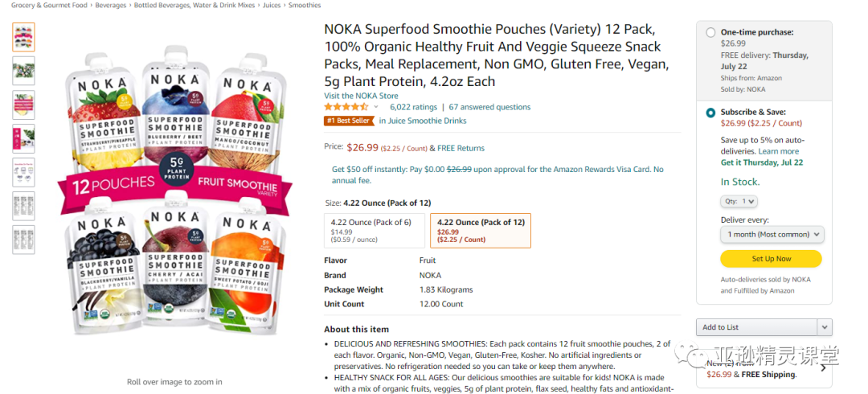Choose the 4.22 Ounce Pack of 6 option
Image resolution: width=868 pixels, height=394 pixels.
pyautogui.click(x=375, y=231)
